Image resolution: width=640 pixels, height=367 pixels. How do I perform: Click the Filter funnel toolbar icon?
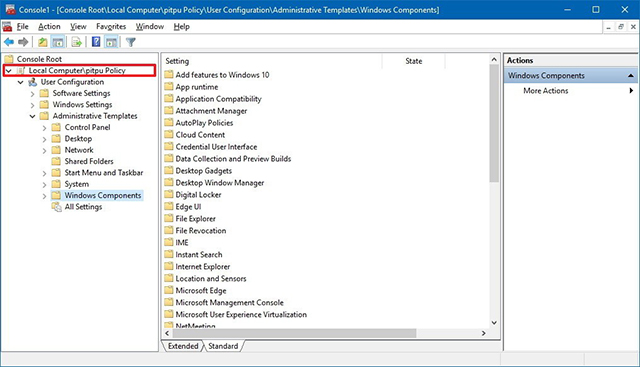point(131,42)
